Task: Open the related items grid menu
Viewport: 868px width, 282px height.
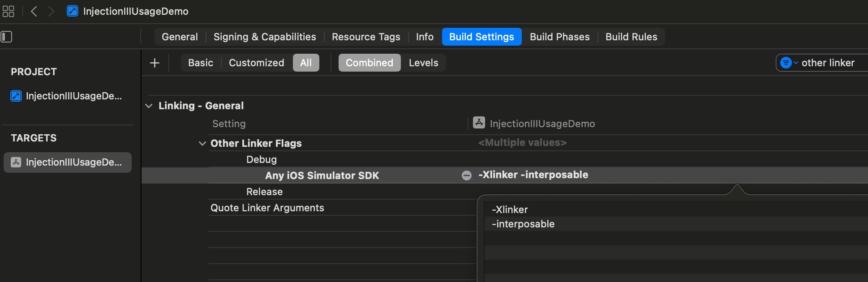Action: [8, 11]
